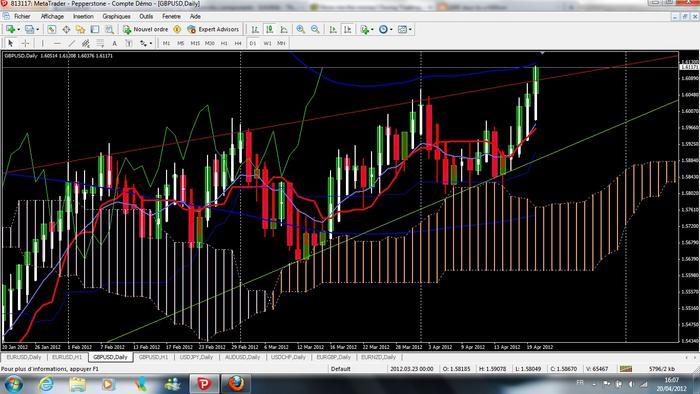Switch chart to candlestick display
The image size is (700, 394).
tap(269, 29)
